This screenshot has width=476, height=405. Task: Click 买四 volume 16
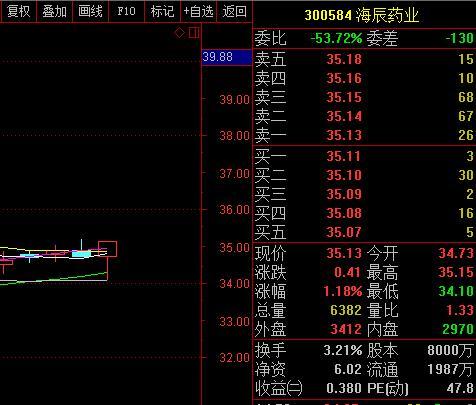pyautogui.click(x=466, y=213)
